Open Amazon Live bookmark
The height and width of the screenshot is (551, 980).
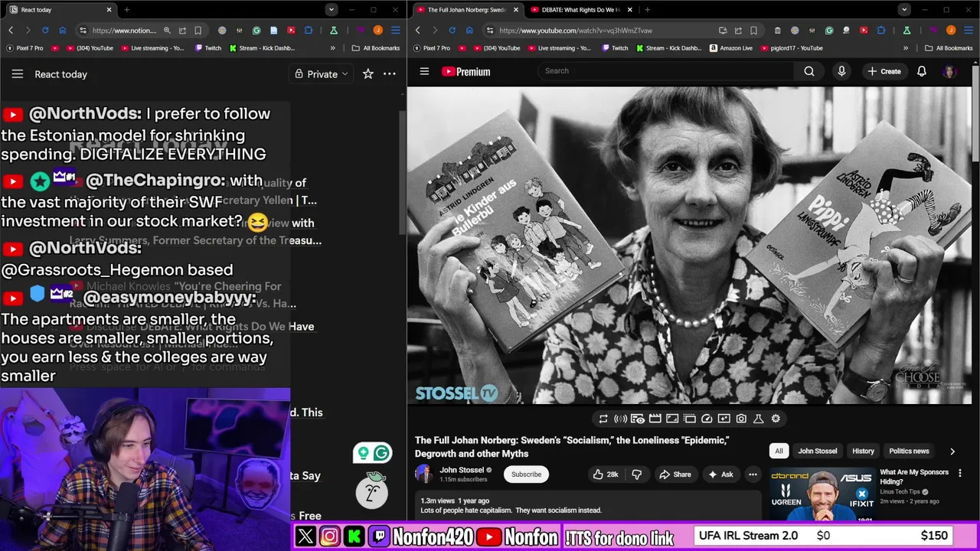(730, 48)
